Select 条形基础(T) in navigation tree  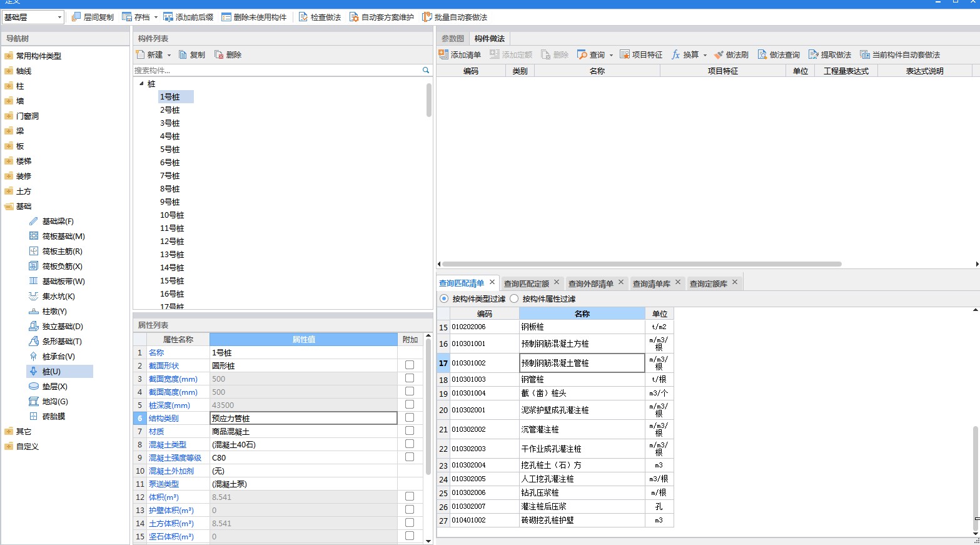pyautogui.click(x=62, y=341)
